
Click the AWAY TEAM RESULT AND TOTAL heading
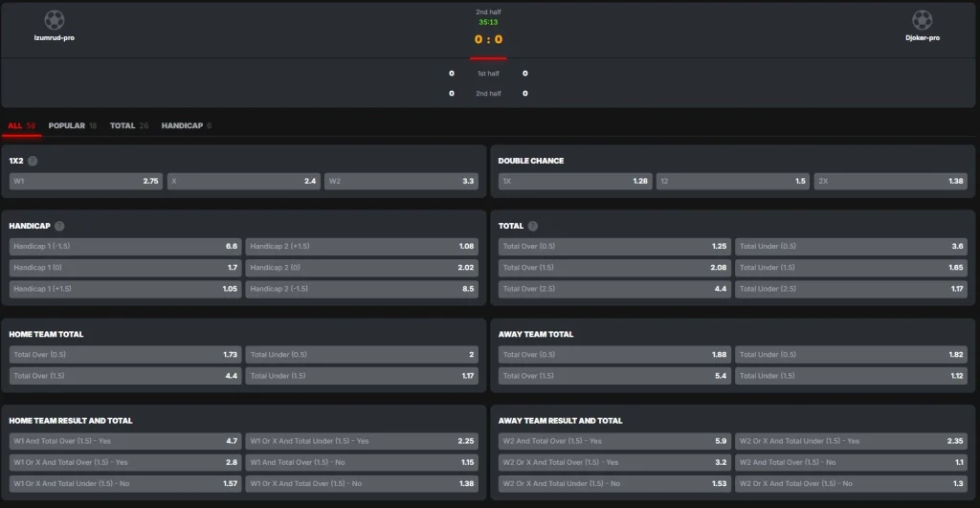coord(560,421)
